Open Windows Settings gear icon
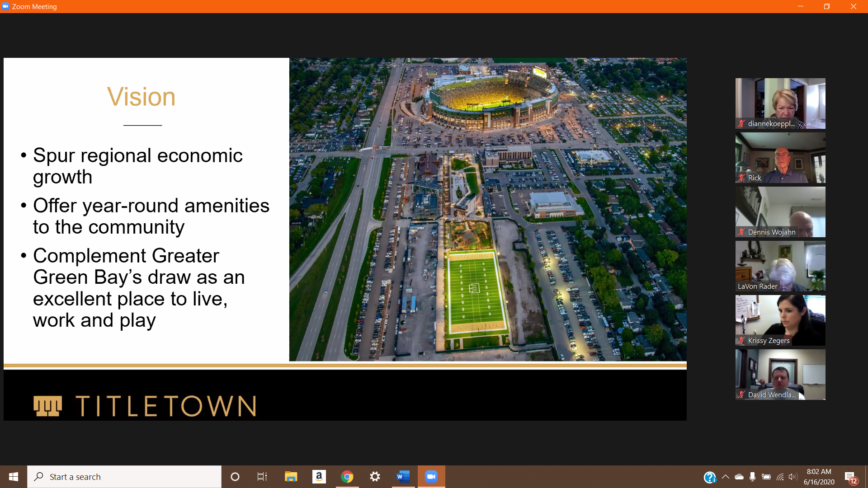868x488 pixels. [x=375, y=477]
